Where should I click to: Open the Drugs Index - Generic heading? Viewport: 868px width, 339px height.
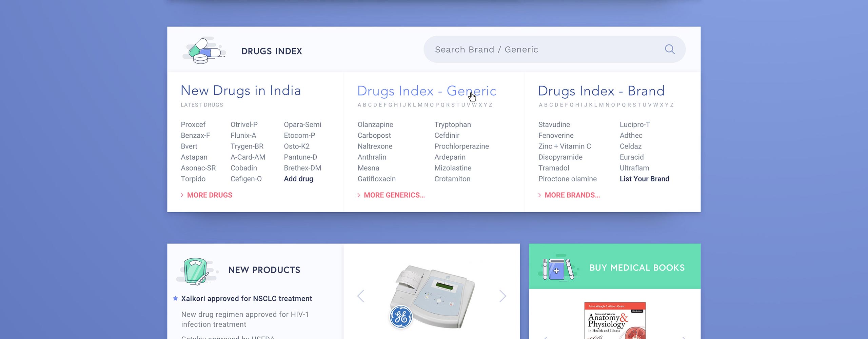click(x=427, y=91)
